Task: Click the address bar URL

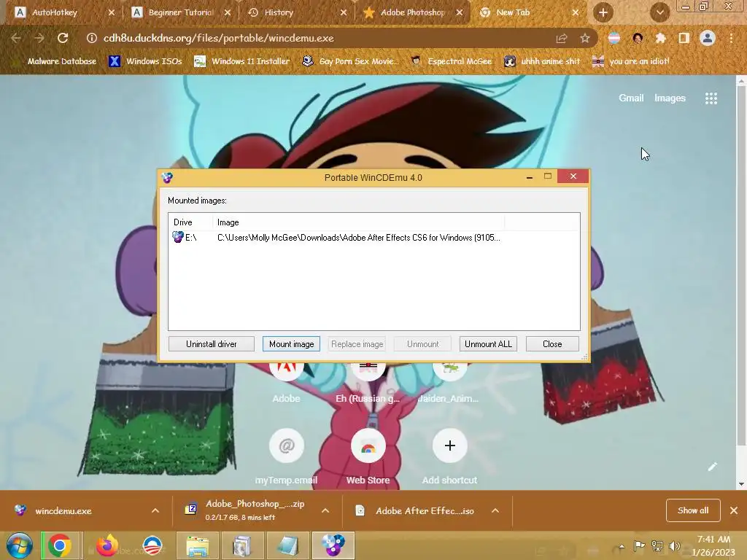Action: point(219,38)
